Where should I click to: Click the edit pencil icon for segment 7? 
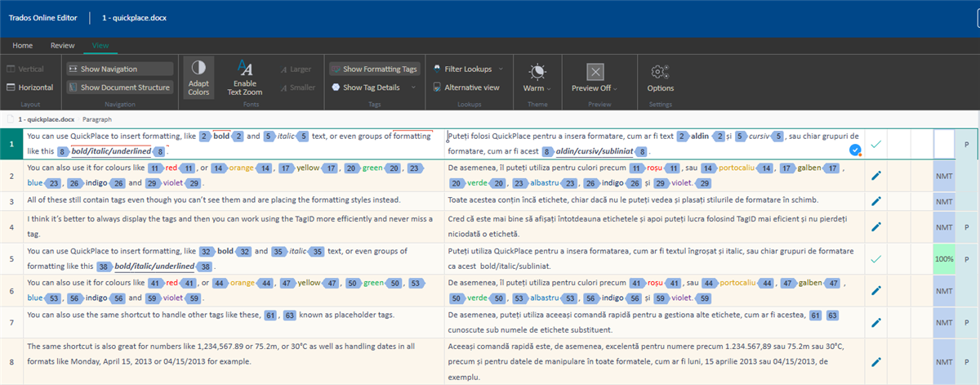pos(875,322)
